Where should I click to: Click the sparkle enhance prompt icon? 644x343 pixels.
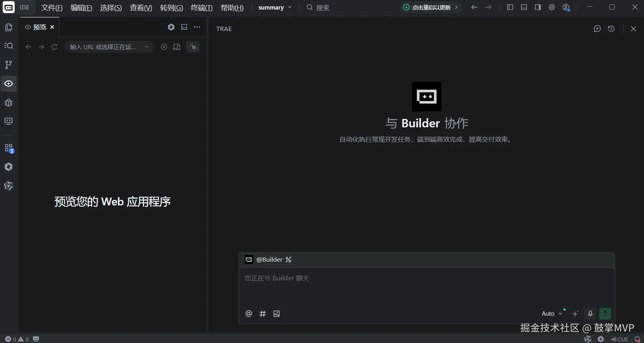click(575, 314)
